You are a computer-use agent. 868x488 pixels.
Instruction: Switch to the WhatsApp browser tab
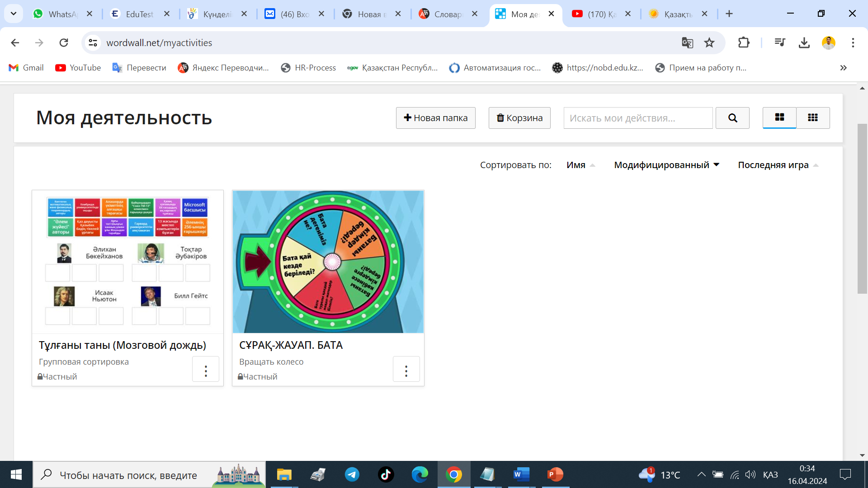pyautogui.click(x=62, y=14)
